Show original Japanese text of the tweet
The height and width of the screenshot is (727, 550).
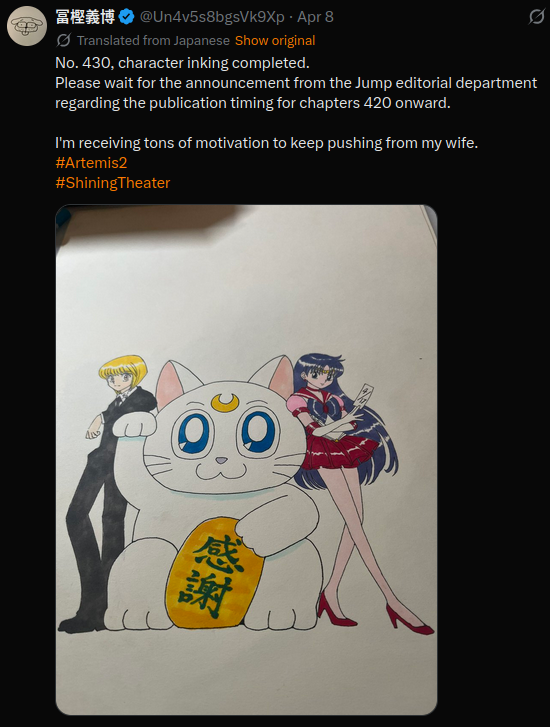click(275, 41)
